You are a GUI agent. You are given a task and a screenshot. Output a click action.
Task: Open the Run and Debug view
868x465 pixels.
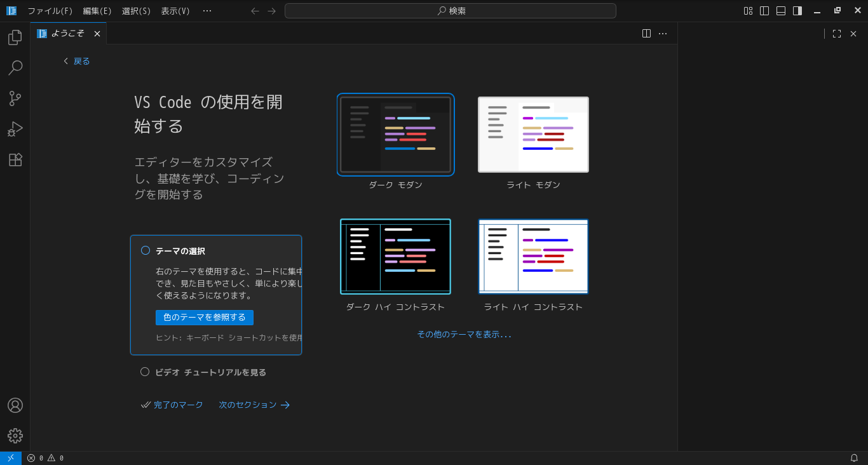click(x=15, y=129)
